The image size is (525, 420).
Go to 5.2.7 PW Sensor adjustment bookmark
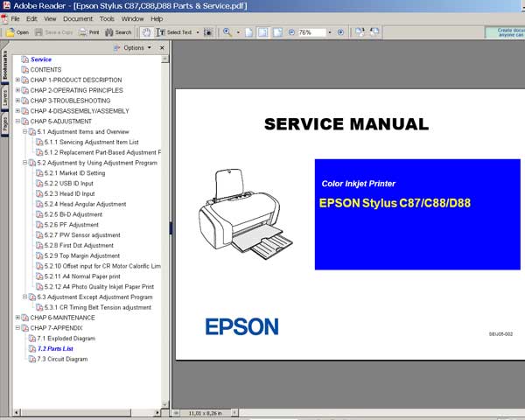tap(82, 235)
